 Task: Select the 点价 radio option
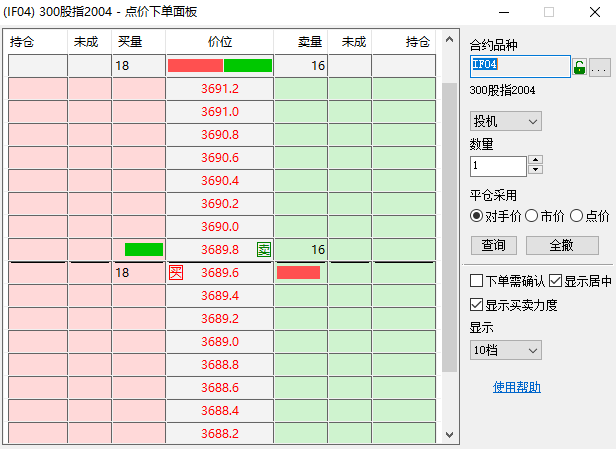(x=590, y=216)
